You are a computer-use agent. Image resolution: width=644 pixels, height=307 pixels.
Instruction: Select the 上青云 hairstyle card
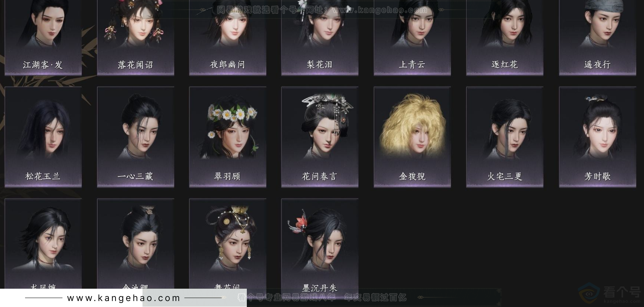pos(412,37)
